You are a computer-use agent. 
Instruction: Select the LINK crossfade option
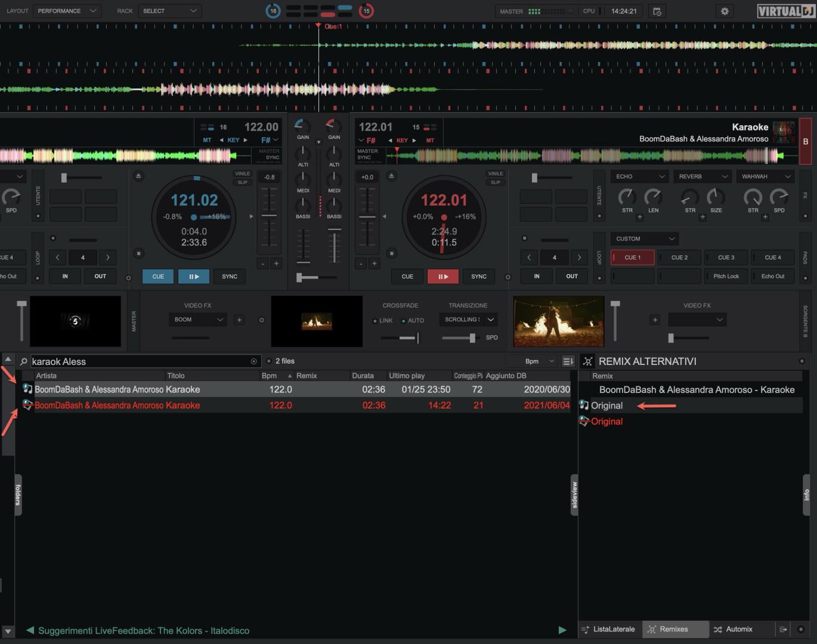point(383,321)
